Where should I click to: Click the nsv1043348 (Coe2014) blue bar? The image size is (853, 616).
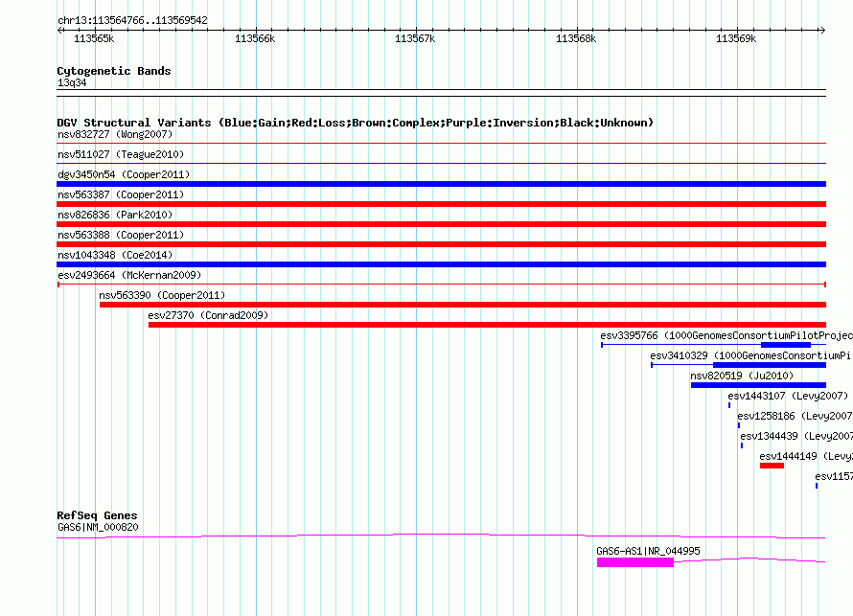pyautogui.click(x=441, y=264)
